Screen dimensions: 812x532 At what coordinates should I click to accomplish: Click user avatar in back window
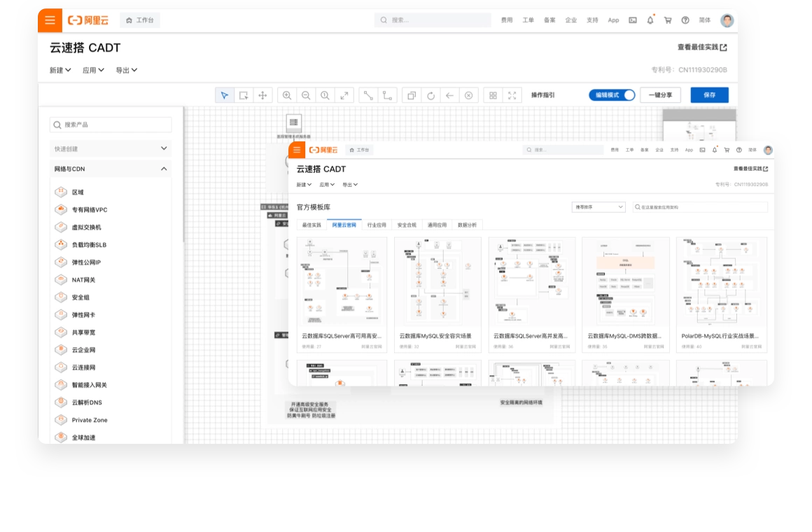[727, 20]
